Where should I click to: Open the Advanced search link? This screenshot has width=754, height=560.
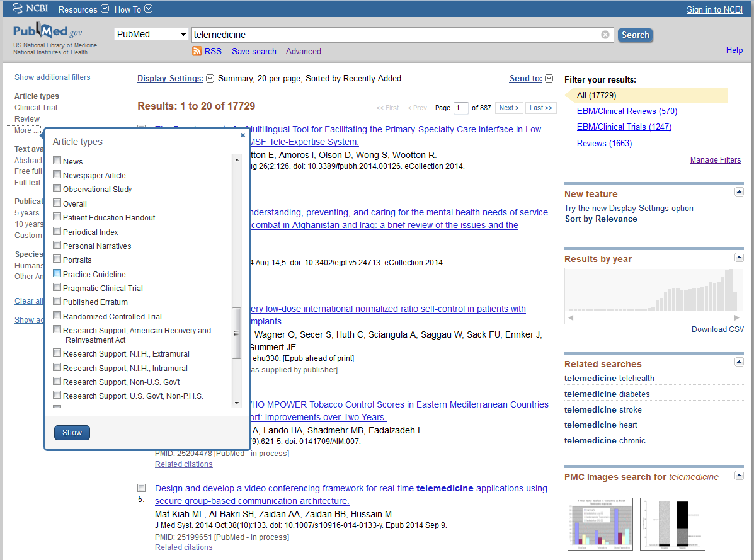[x=304, y=52]
